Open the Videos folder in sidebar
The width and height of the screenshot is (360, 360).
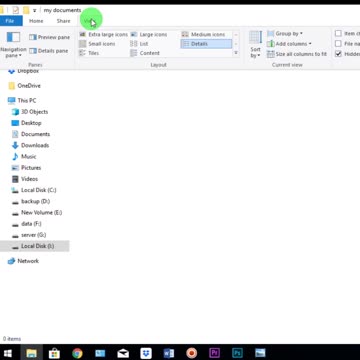point(25,179)
